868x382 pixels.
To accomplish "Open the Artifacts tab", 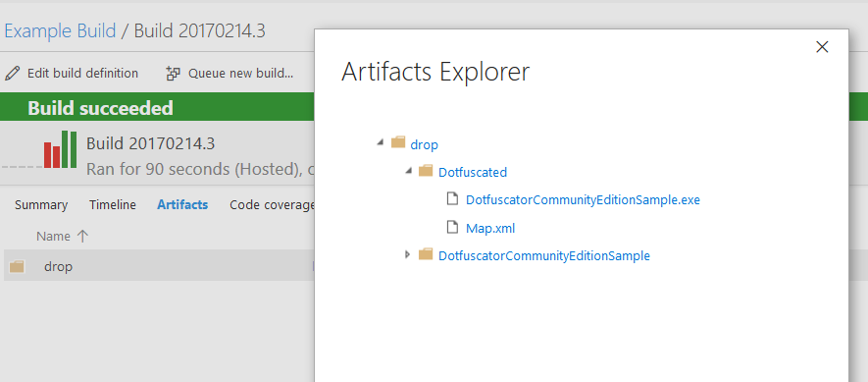I will click(182, 204).
